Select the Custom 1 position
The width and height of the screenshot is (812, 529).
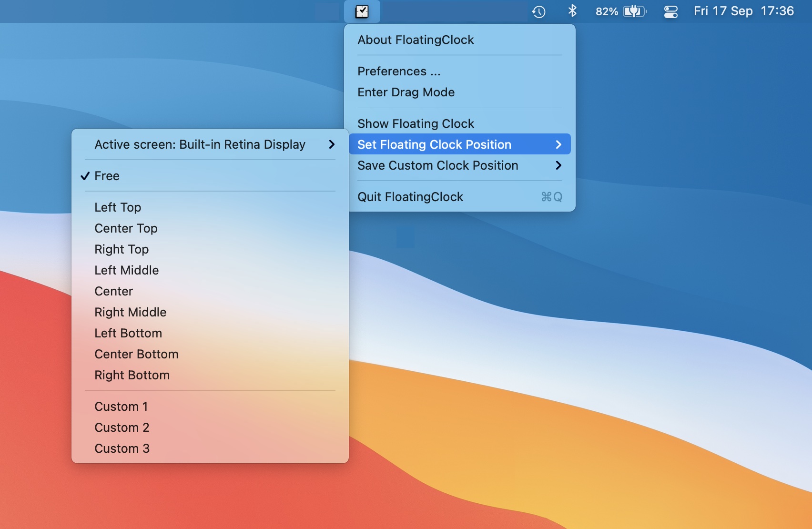pyautogui.click(x=122, y=407)
